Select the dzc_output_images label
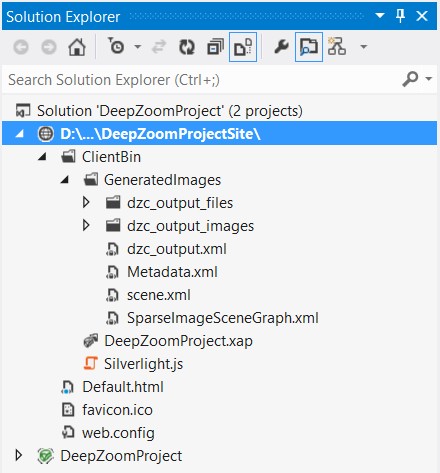440x473 pixels. [x=190, y=226]
